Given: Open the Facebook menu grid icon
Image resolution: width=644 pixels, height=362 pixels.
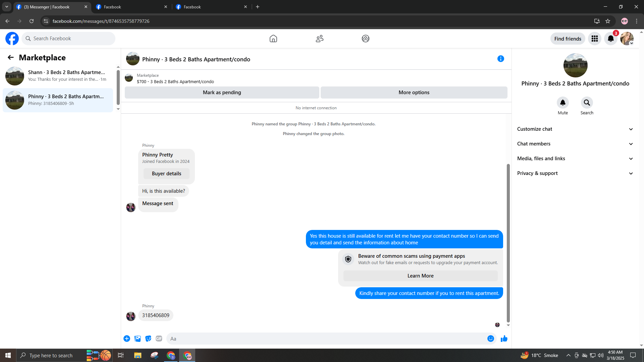Looking at the screenshot, I should [594, 39].
